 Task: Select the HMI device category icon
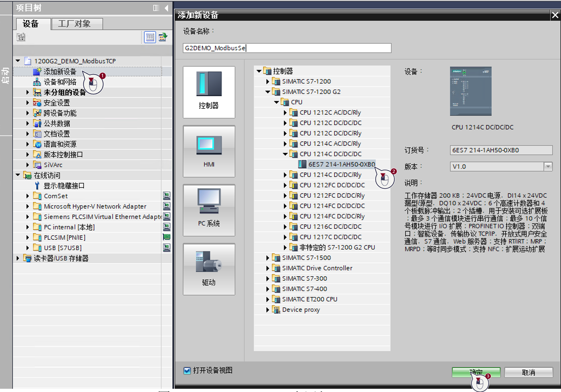click(x=209, y=151)
